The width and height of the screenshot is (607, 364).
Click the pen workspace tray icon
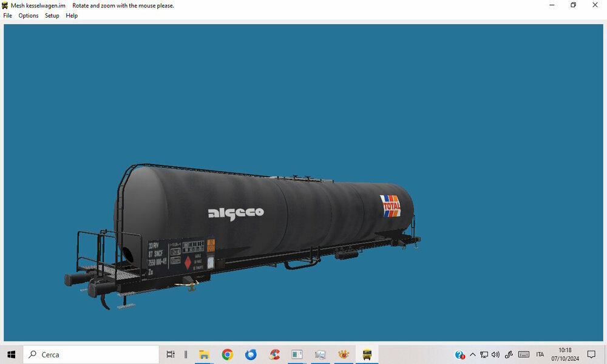509,354
